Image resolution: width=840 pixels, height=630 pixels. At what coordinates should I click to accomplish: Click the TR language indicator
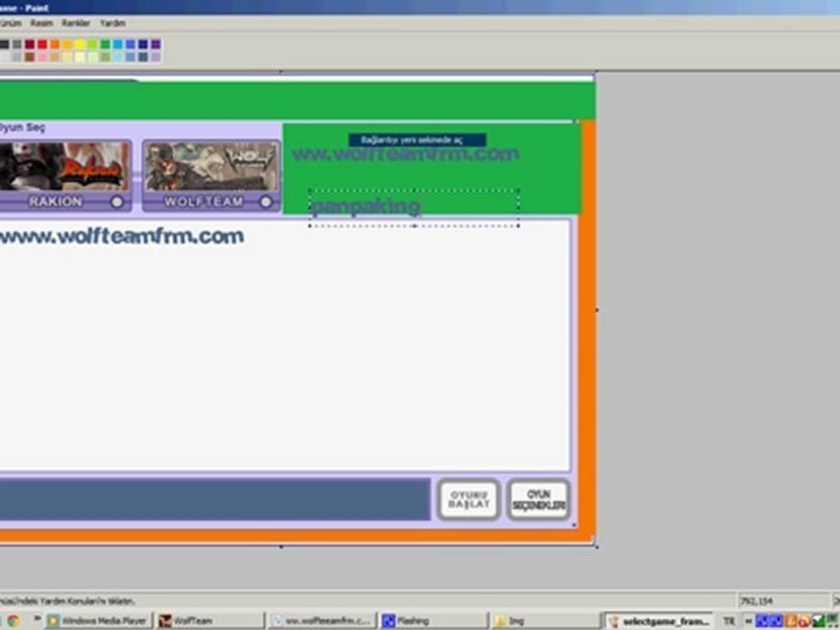(x=729, y=621)
